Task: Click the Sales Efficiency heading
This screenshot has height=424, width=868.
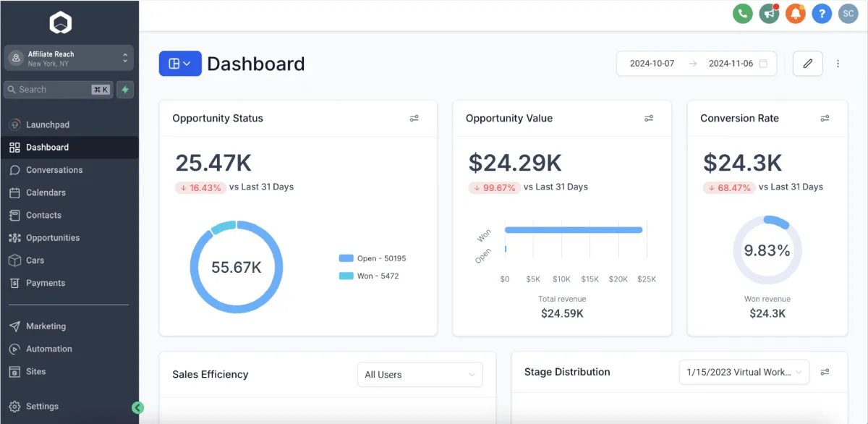Action: coord(210,375)
